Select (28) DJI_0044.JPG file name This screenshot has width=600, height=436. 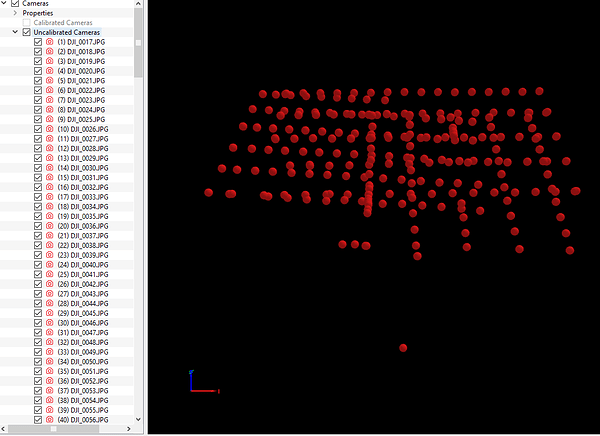pos(83,304)
